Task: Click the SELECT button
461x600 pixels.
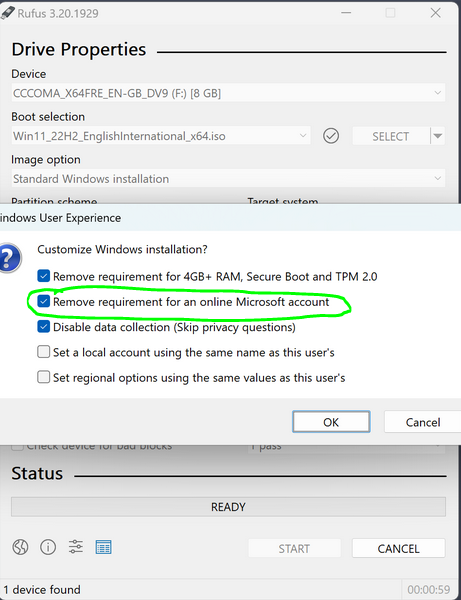Action: (x=391, y=136)
